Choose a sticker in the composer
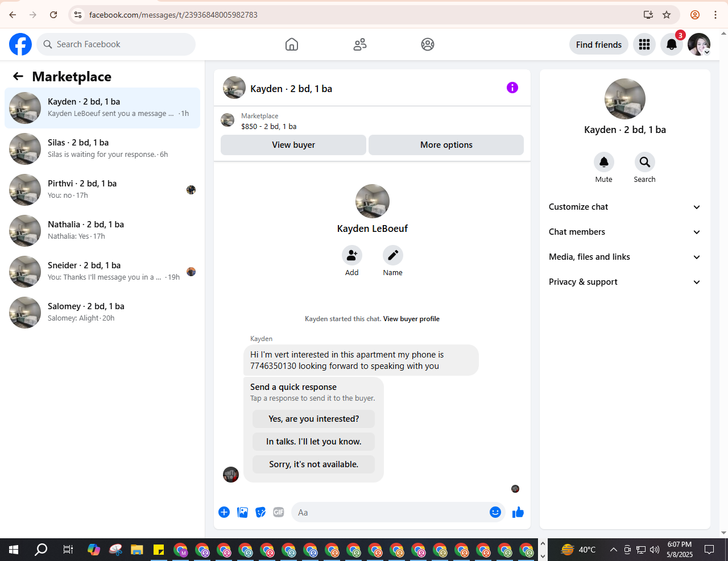 pyautogui.click(x=260, y=512)
